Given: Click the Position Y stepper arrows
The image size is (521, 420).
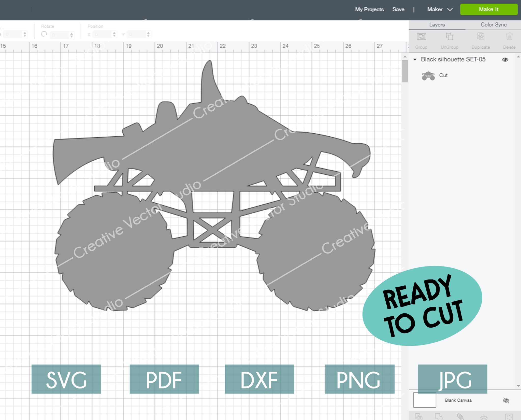Looking at the screenshot, I should click(148, 34).
